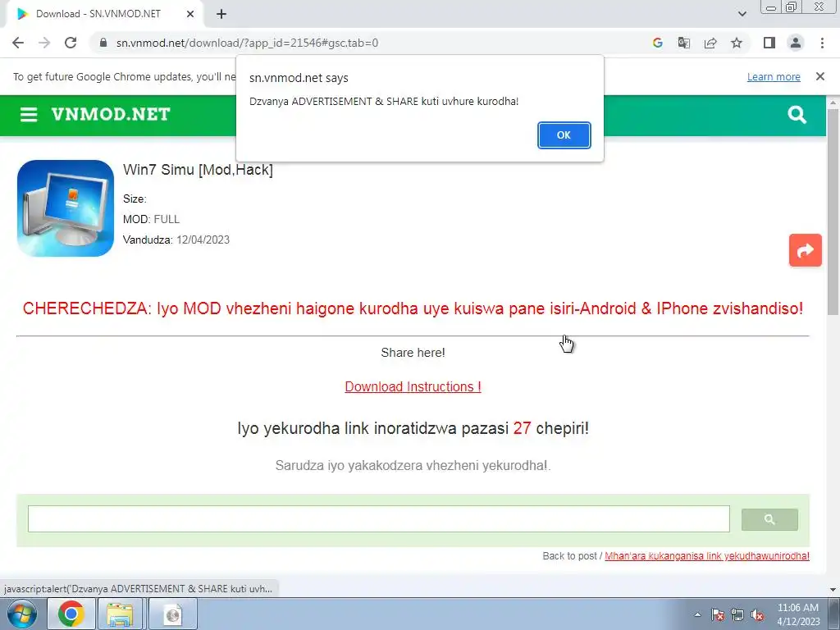
Task: Click Back to post link
Action: (569, 556)
